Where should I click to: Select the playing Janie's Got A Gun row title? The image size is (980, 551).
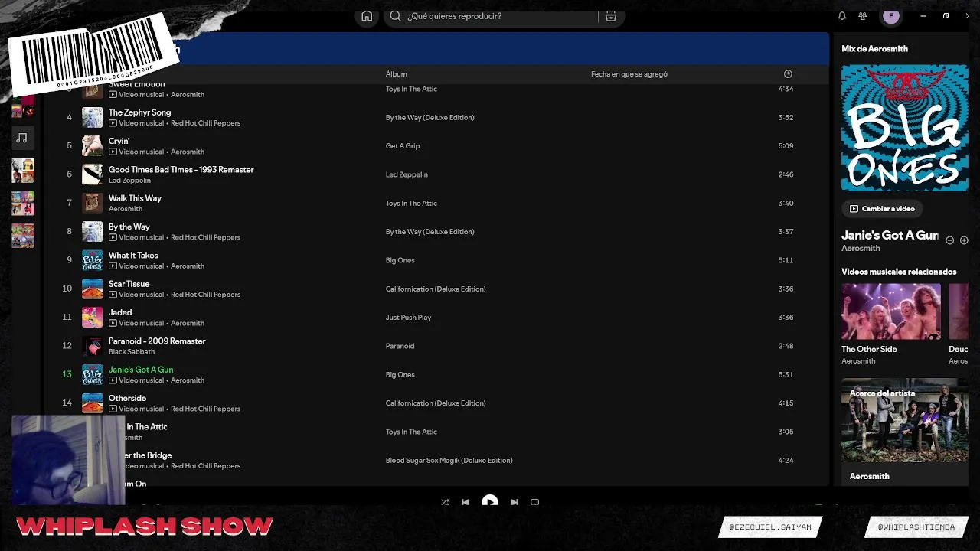(141, 370)
